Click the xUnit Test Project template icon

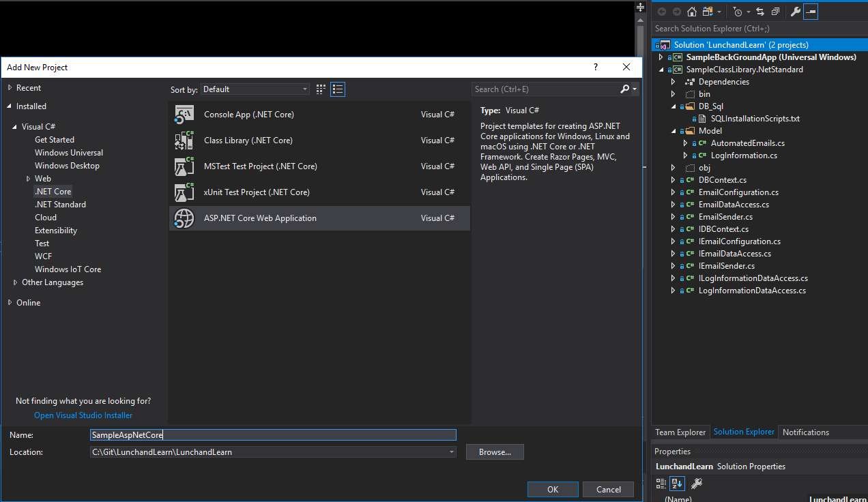pos(184,192)
